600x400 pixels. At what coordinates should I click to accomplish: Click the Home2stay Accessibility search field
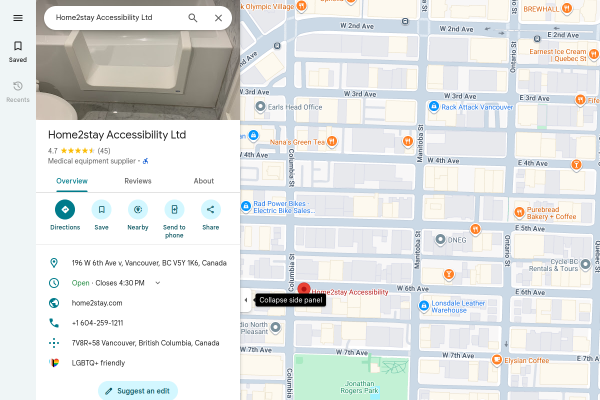115,18
